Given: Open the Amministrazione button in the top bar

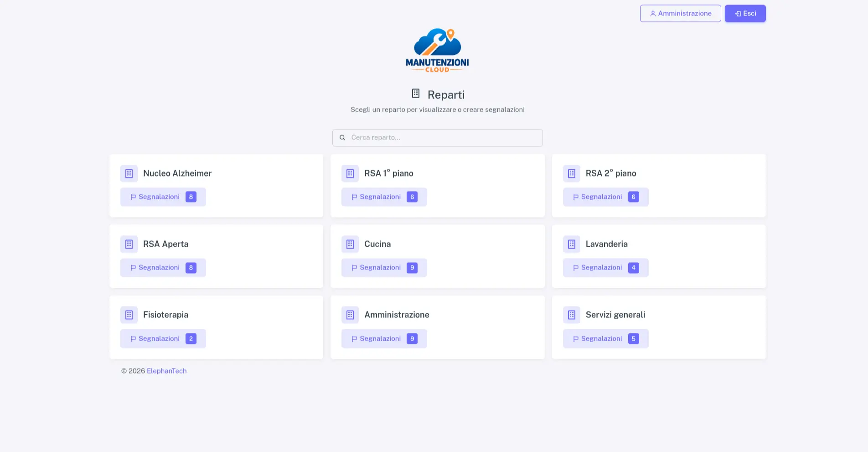Looking at the screenshot, I should click(x=681, y=14).
